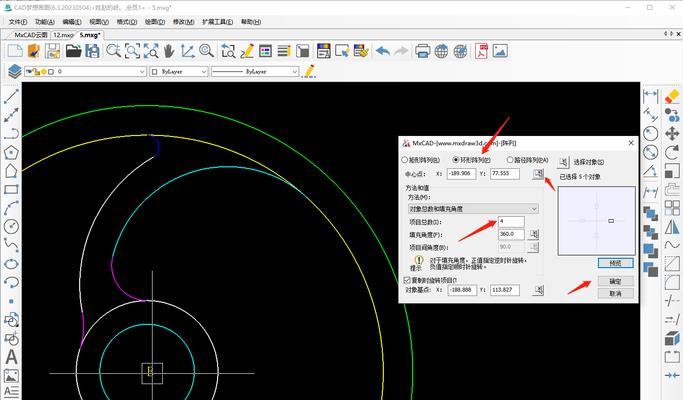Open the layer manager stacked-layers icon
This screenshot has height=400, width=683.
pyautogui.click(x=14, y=71)
